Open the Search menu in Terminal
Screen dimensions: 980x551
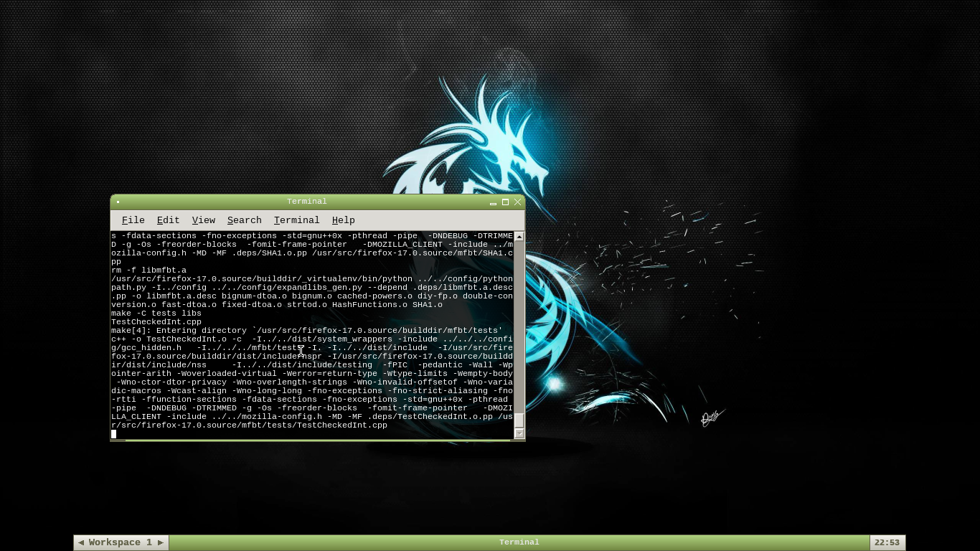coord(244,220)
